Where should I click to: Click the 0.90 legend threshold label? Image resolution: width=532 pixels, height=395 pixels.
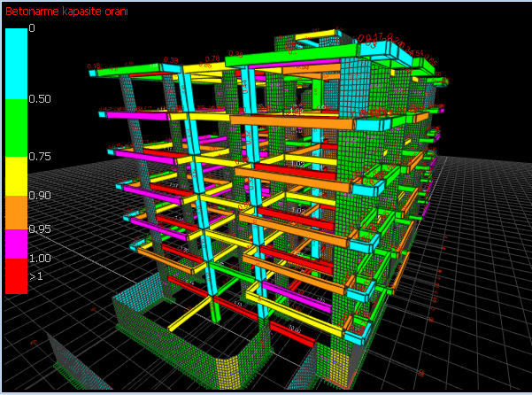(39, 196)
